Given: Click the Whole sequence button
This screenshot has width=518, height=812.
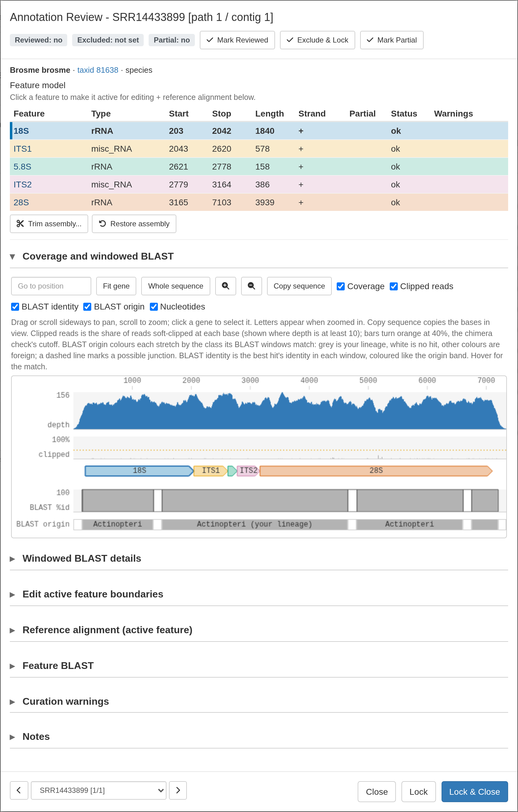Looking at the screenshot, I should point(176,286).
